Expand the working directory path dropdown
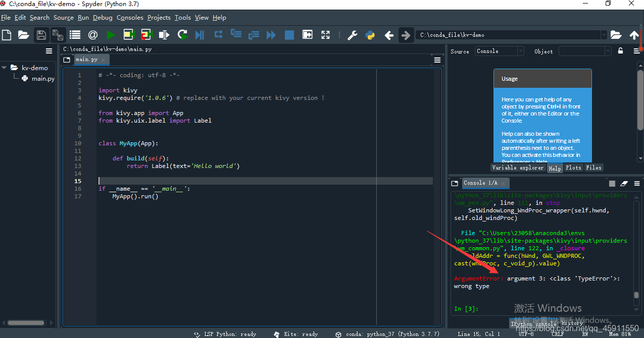This screenshot has width=644, height=338. (x=604, y=35)
